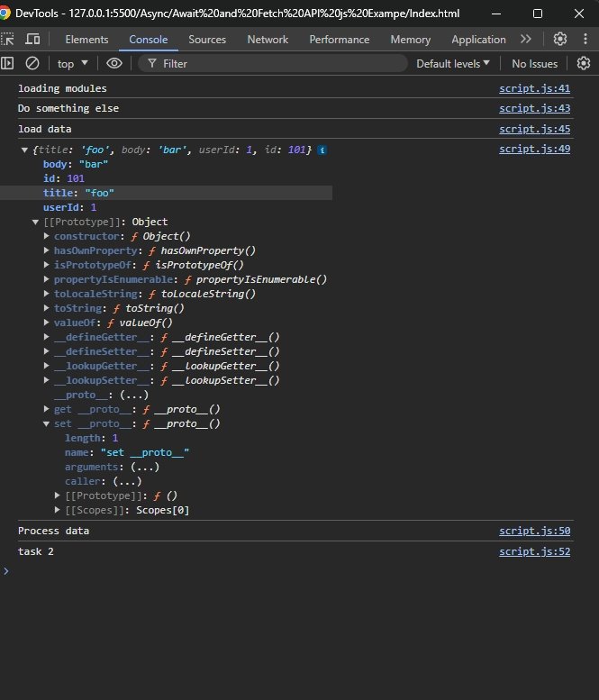Show the console sidebar icon
Screen dimensions: 599x700
tap(7, 63)
